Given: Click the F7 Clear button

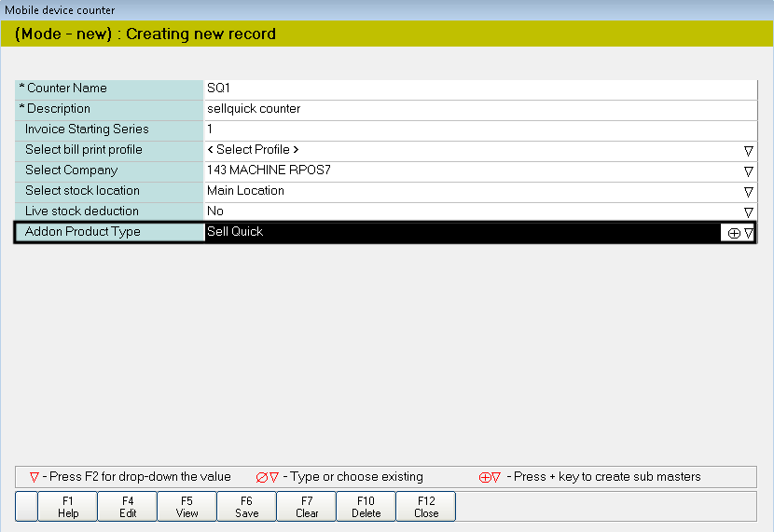Looking at the screenshot, I should (x=307, y=506).
